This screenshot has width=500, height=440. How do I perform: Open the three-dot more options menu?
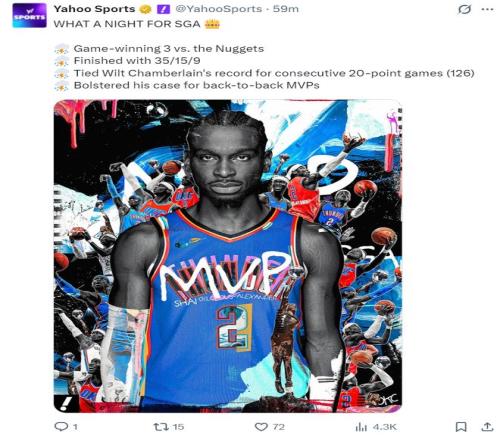tap(487, 10)
